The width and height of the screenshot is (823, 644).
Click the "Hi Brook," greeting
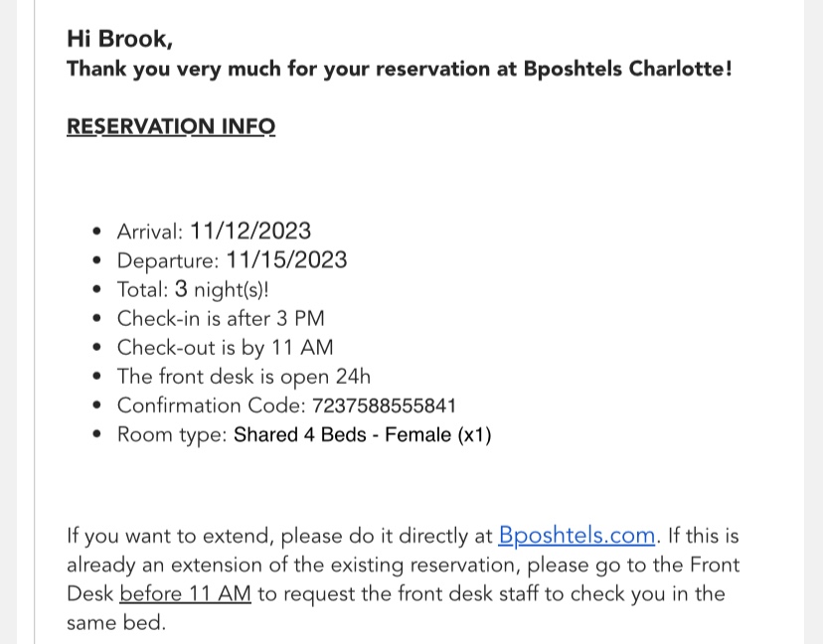[x=119, y=39]
